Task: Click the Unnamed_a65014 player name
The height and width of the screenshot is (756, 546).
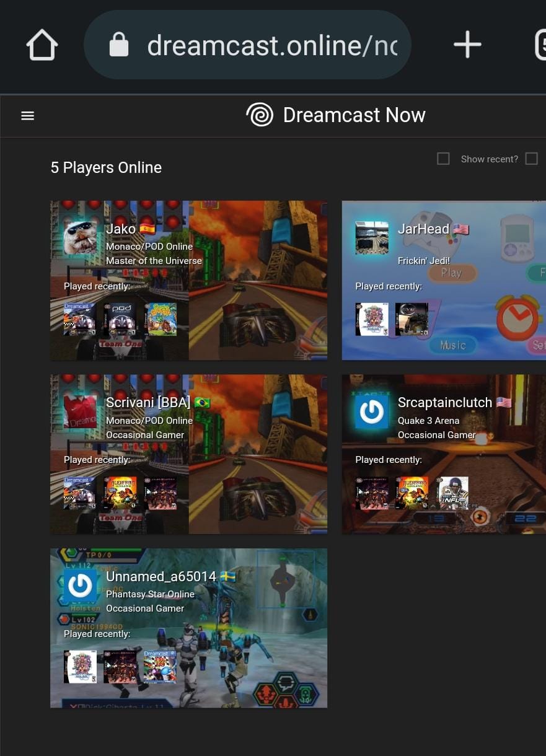Action: 161,577
